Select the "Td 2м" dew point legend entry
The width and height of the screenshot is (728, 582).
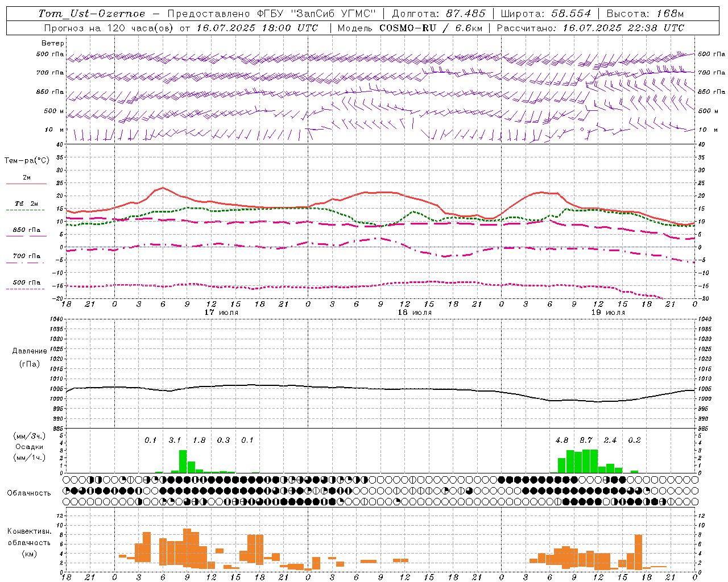pyautogui.click(x=27, y=203)
